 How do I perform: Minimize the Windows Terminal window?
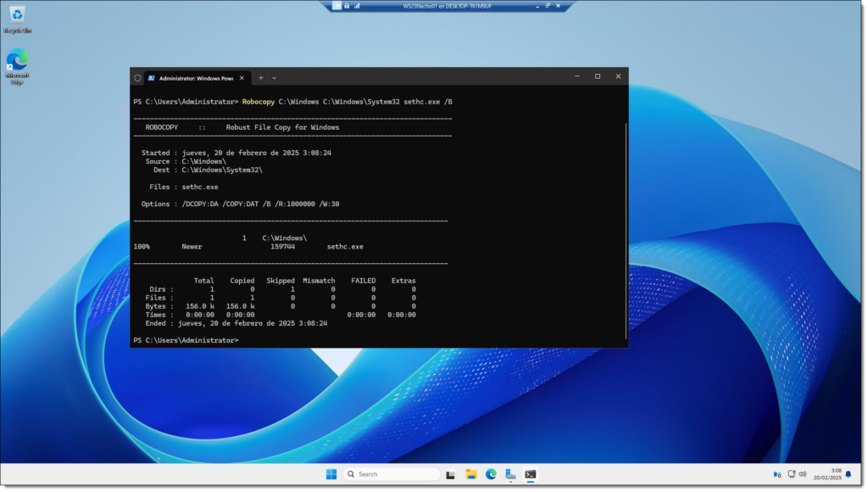pos(576,76)
